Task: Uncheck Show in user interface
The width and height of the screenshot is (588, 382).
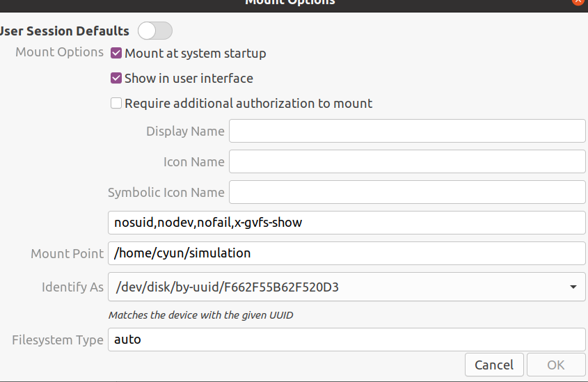Action: (x=116, y=79)
